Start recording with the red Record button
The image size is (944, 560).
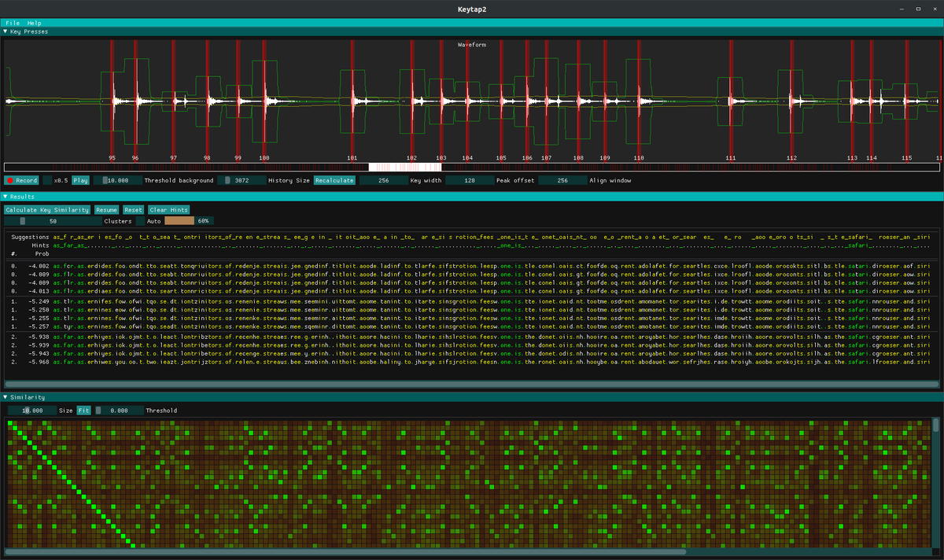23,179
